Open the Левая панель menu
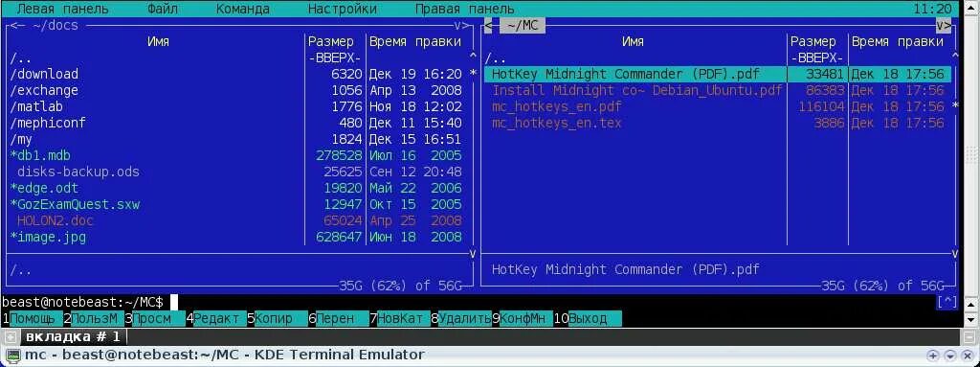 click(x=62, y=9)
